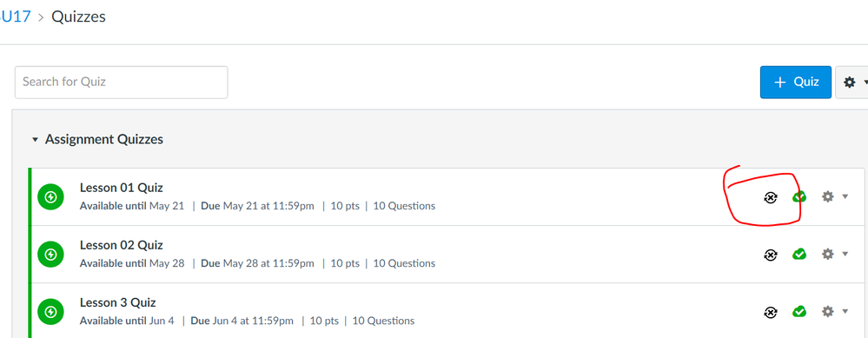Unpublish Lesson 01 Quiz via green cloud checkmark
868x338 pixels.
[x=798, y=196]
